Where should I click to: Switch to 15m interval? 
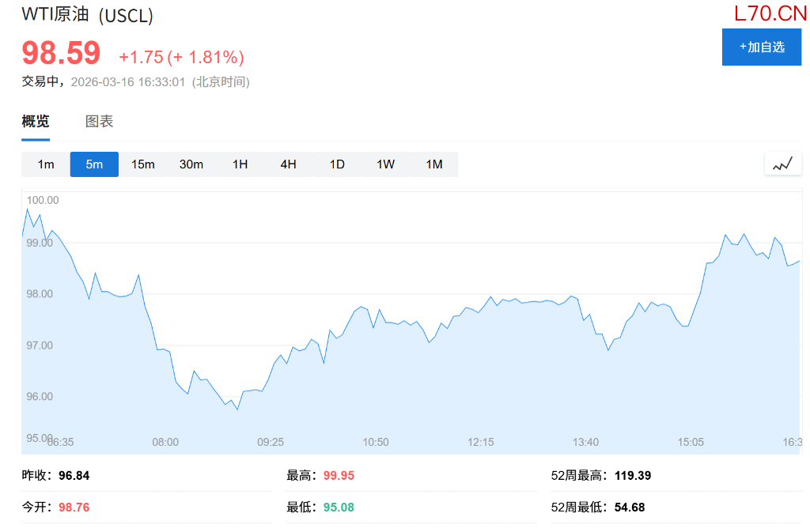[x=143, y=164]
